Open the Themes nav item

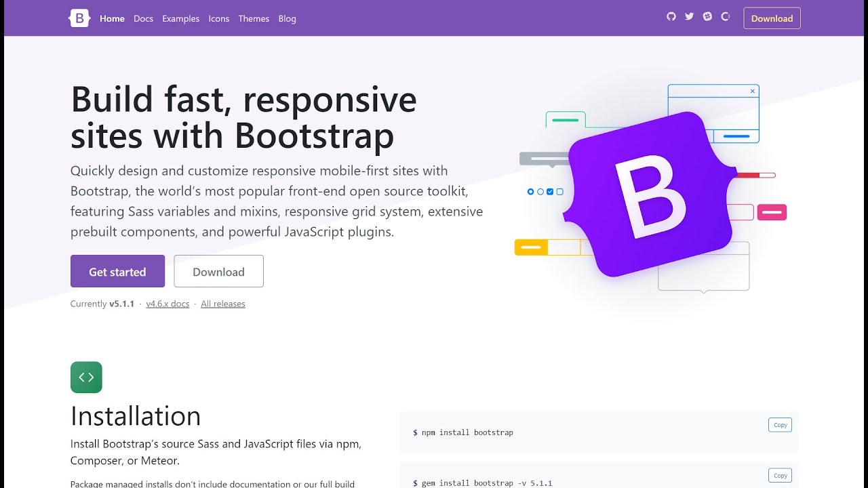point(254,18)
